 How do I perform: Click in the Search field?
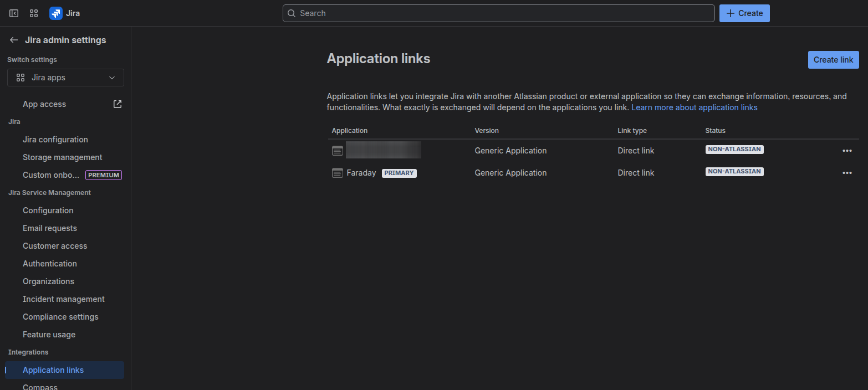498,13
